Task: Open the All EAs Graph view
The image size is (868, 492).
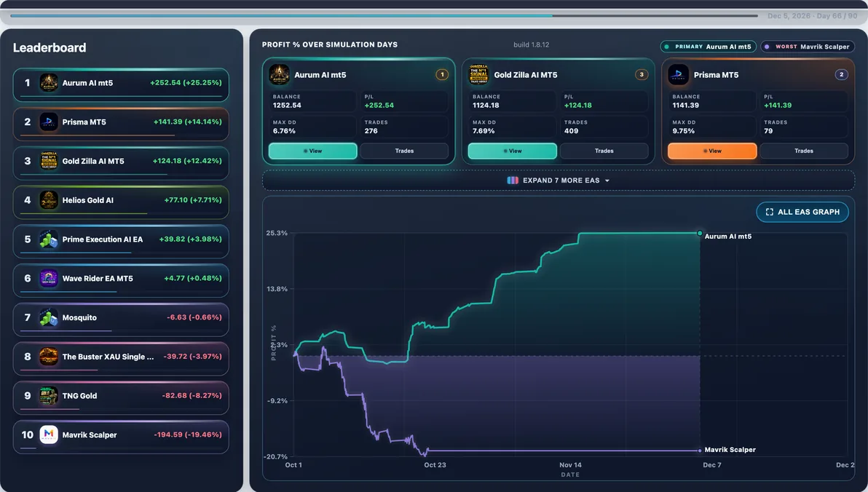Action: click(802, 212)
